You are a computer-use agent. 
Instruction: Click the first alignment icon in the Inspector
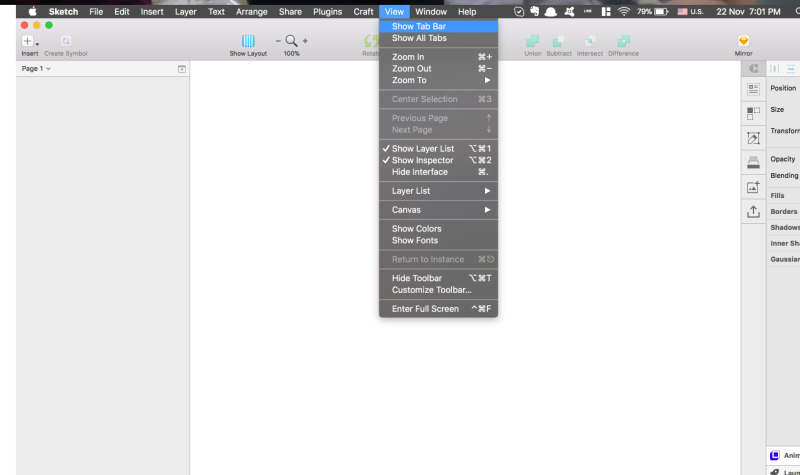point(775,68)
